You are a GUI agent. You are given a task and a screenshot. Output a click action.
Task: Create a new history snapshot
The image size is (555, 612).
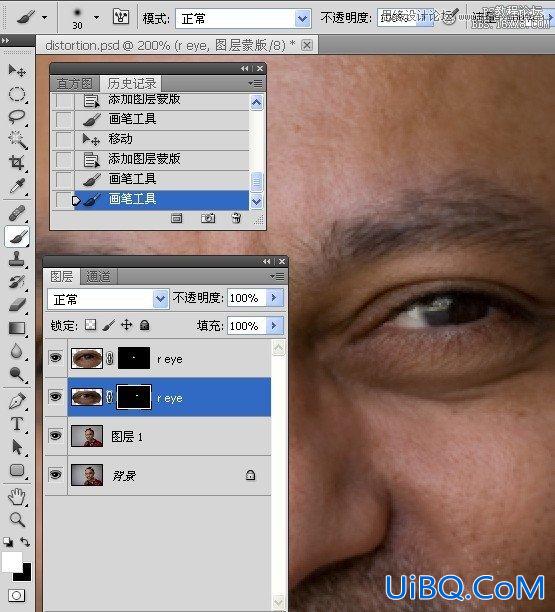(208, 218)
